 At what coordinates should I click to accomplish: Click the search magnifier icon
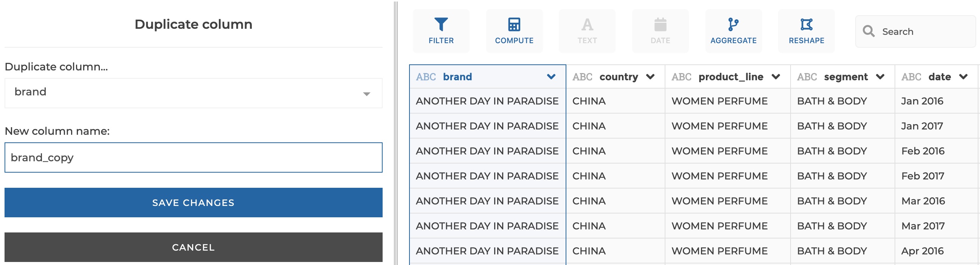tap(868, 31)
